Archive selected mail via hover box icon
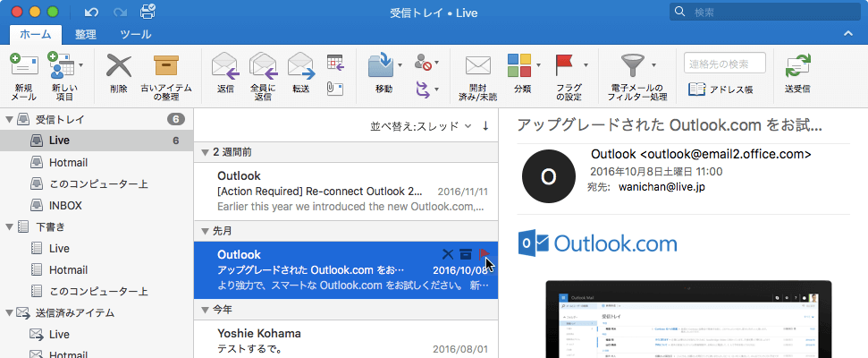 [466, 254]
